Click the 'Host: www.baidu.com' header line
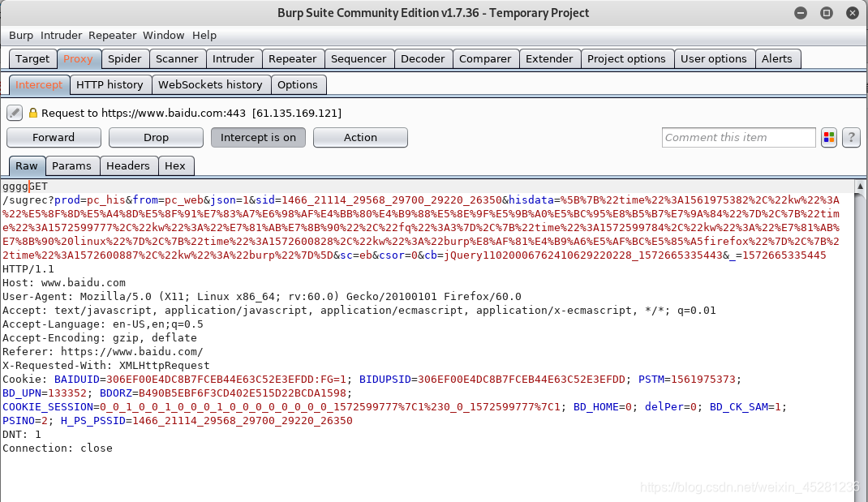The image size is (868, 502). click(x=64, y=283)
